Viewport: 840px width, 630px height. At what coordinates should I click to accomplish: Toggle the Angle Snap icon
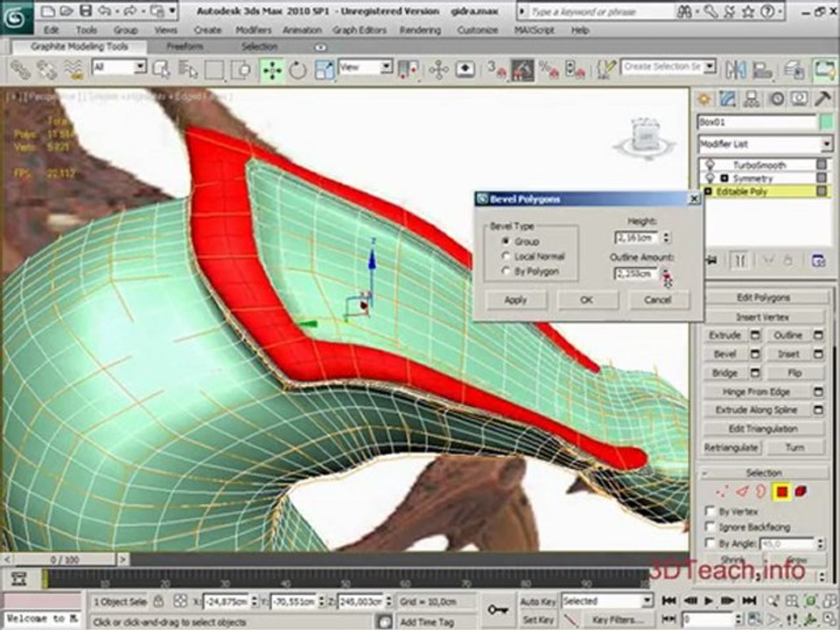(x=522, y=70)
